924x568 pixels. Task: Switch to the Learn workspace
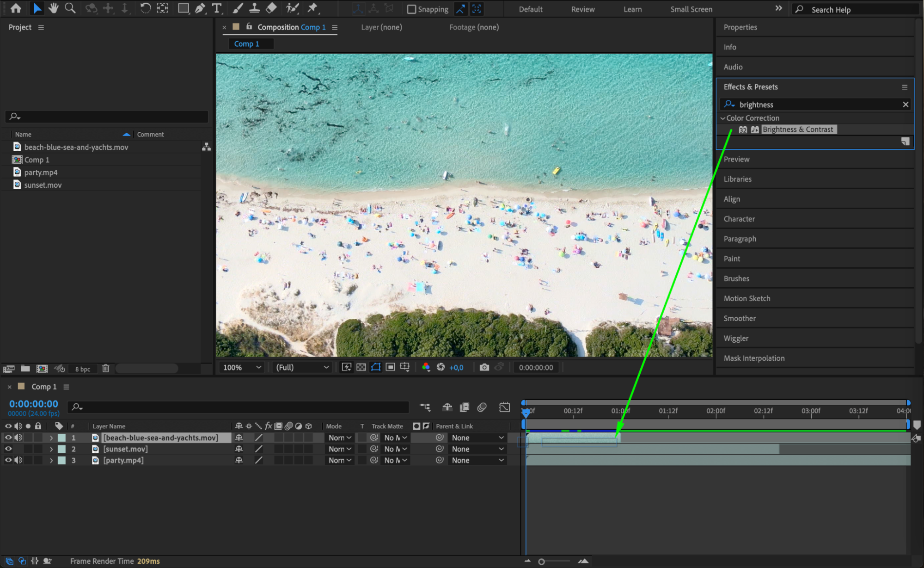pyautogui.click(x=632, y=9)
